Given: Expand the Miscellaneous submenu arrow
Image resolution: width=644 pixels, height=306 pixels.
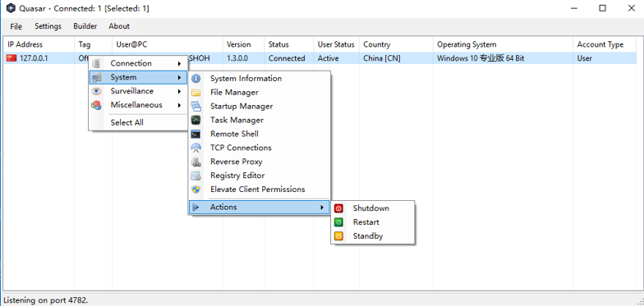Looking at the screenshot, I should click(179, 105).
